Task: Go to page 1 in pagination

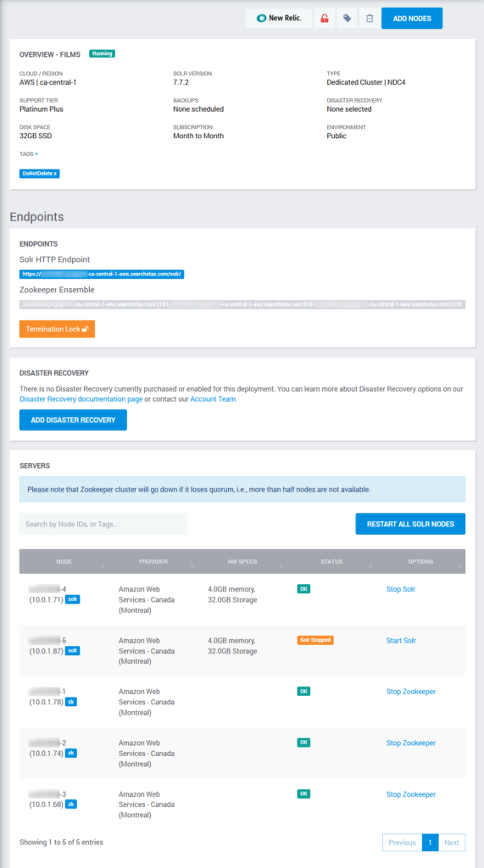Action: point(430,843)
